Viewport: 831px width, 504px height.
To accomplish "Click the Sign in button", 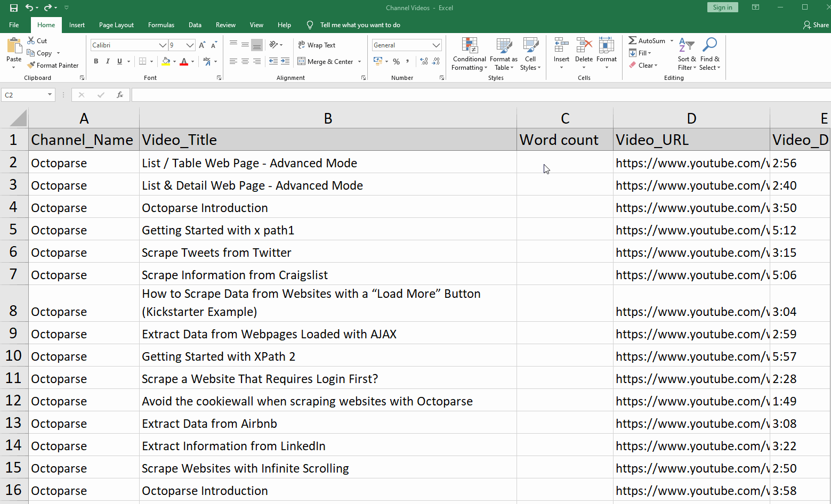I will [722, 7].
